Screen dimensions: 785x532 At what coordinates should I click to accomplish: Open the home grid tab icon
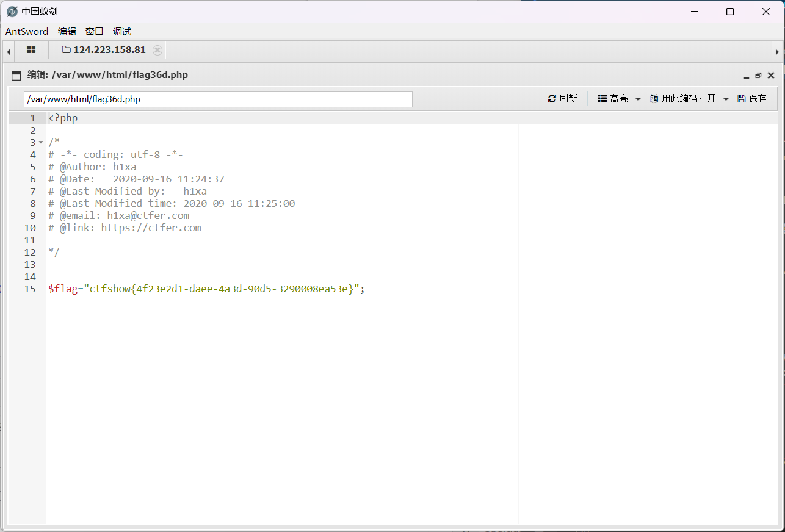(x=31, y=50)
